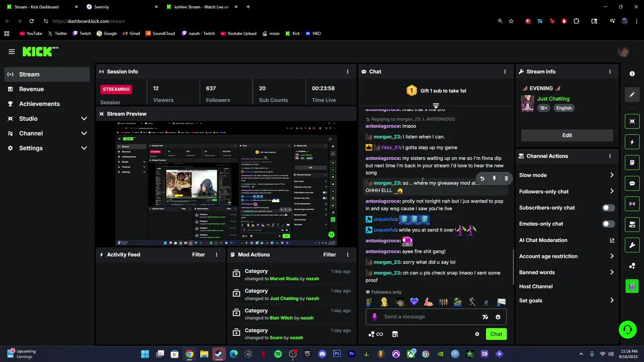This screenshot has width=644, height=362.
Task: Click the Just Chatting category link
Action: tap(553, 99)
